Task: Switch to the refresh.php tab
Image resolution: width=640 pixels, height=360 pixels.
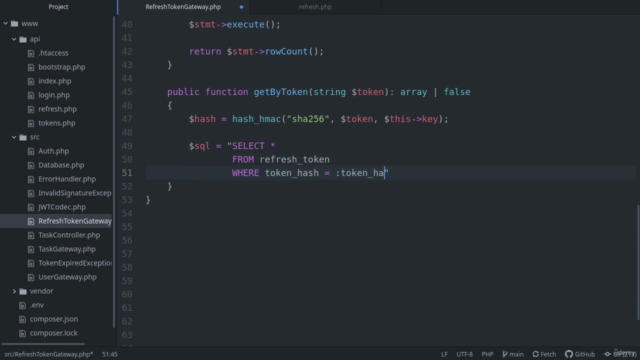Action: [x=315, y=7]
